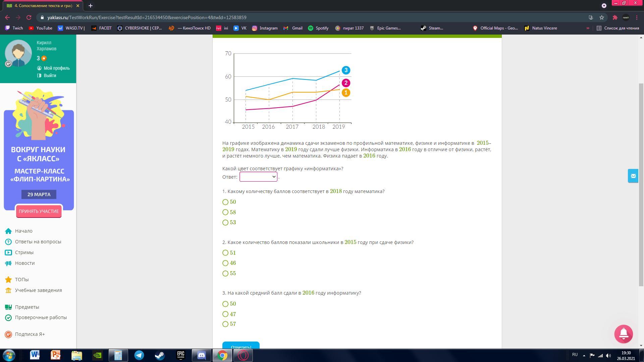Bookmark the page with the star icon
This screenshot has height=362, width=644.
[x=602, y=17]
